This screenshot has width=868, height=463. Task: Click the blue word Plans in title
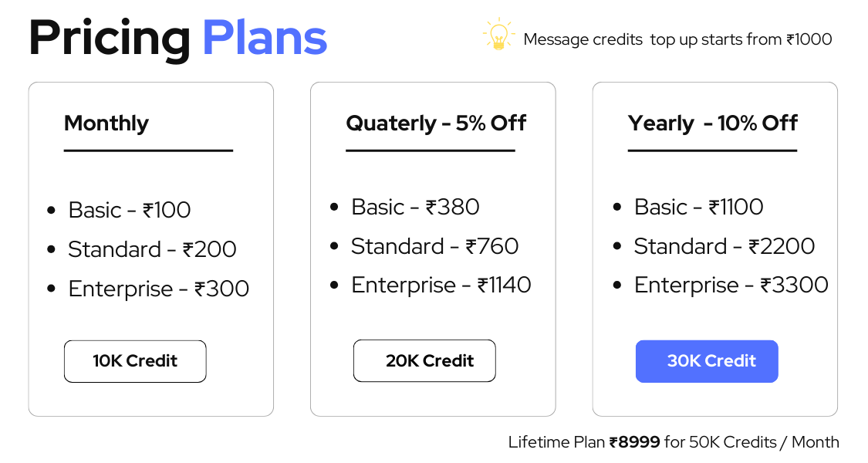(265, 38)
